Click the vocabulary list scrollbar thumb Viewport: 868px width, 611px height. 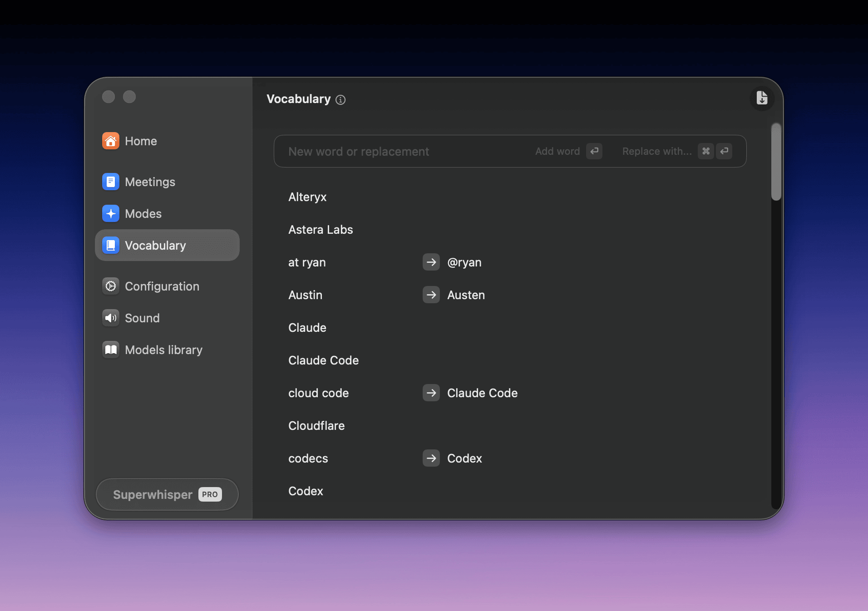(776, 162)
